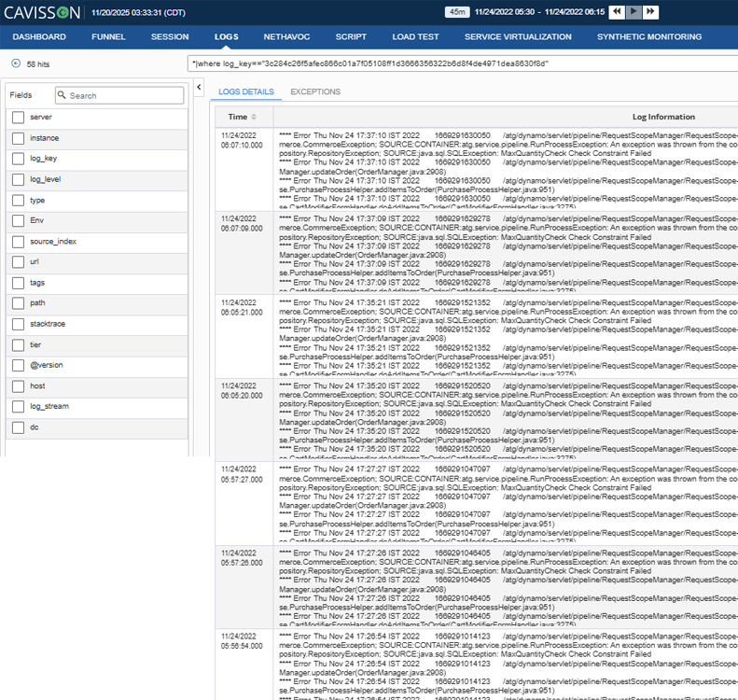This screenshot has height=700, width=738.
Task: Open the NETHAVOC section
Action: click(286, 36)
